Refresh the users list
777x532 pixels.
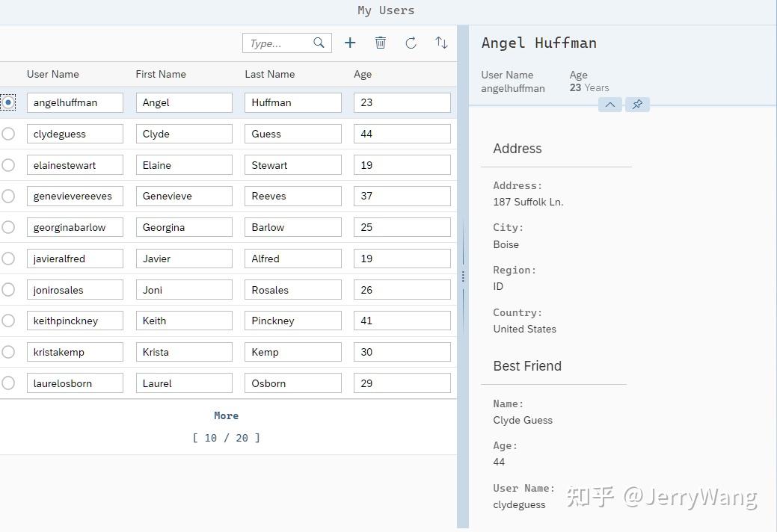point(411,43)
